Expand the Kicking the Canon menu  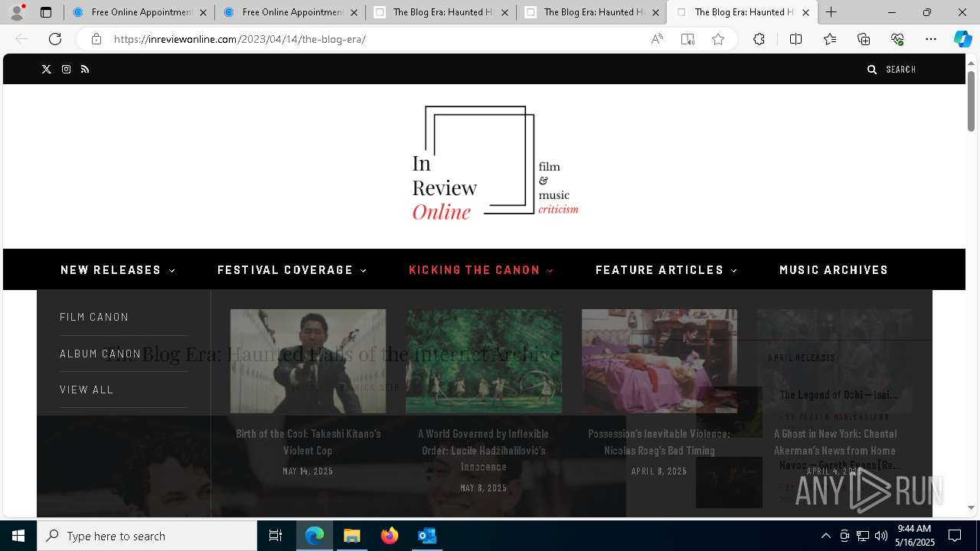tap(482, 269)
